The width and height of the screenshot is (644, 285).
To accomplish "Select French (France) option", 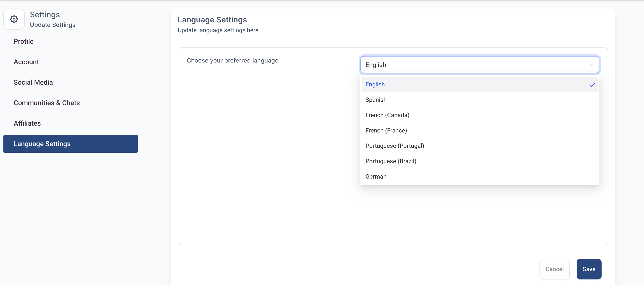I will click(x=386, y=131).
